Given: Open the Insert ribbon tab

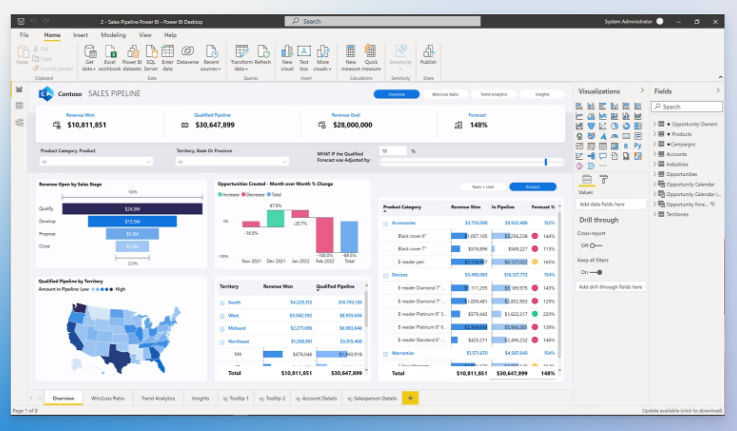Looking at the screenshot, I should coord(80,35).
